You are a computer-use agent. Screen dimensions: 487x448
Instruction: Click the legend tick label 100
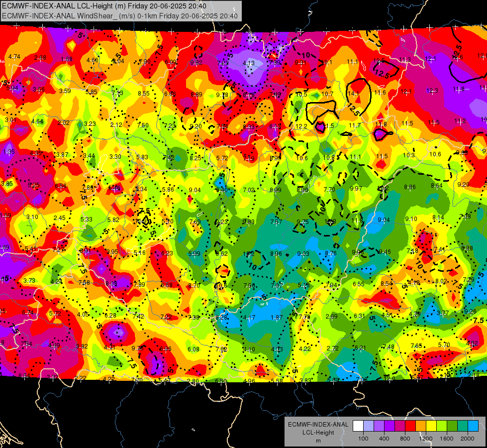coord(363,439)
